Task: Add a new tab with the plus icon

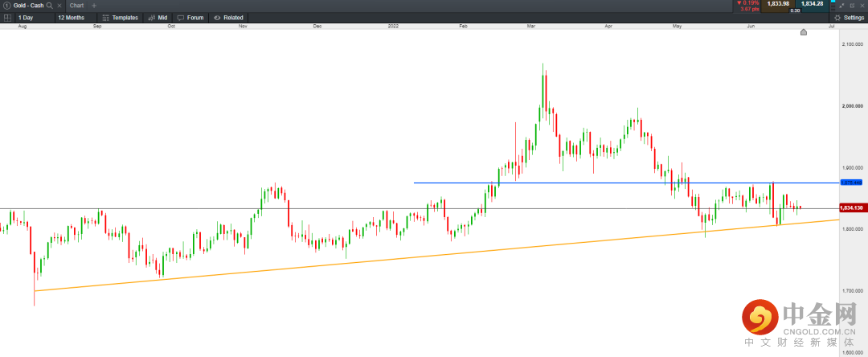Action: tap(93, 6)
